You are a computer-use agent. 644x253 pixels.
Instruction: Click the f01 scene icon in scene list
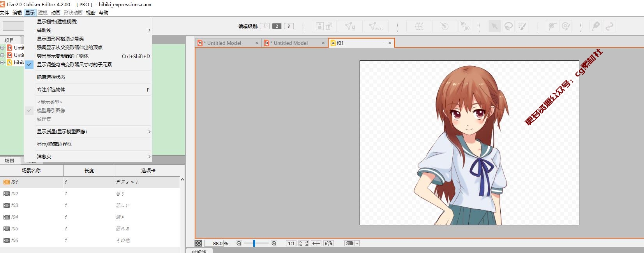[x=6, y=182]
